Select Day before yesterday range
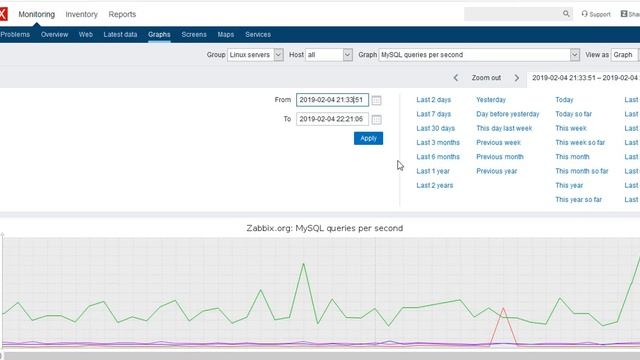Image resolution: width=640 pixels, height=360 pixels. pos(508,114)
